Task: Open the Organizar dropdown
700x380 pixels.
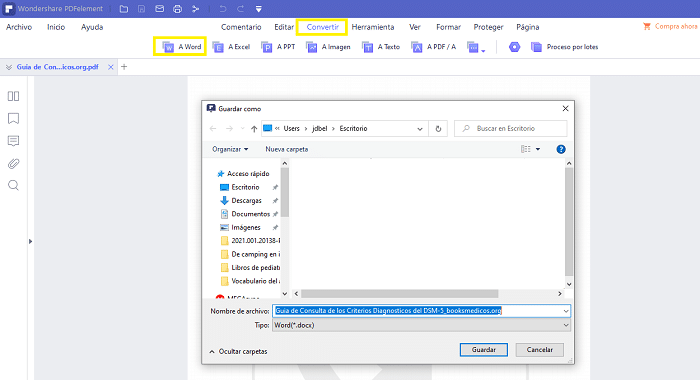Action: point(230,149)
